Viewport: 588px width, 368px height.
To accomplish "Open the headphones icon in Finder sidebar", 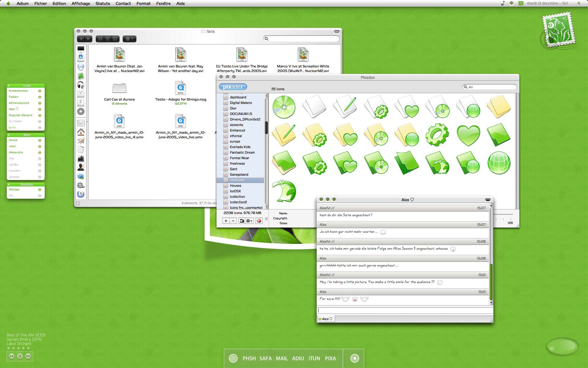I will (x=81, y=85).
